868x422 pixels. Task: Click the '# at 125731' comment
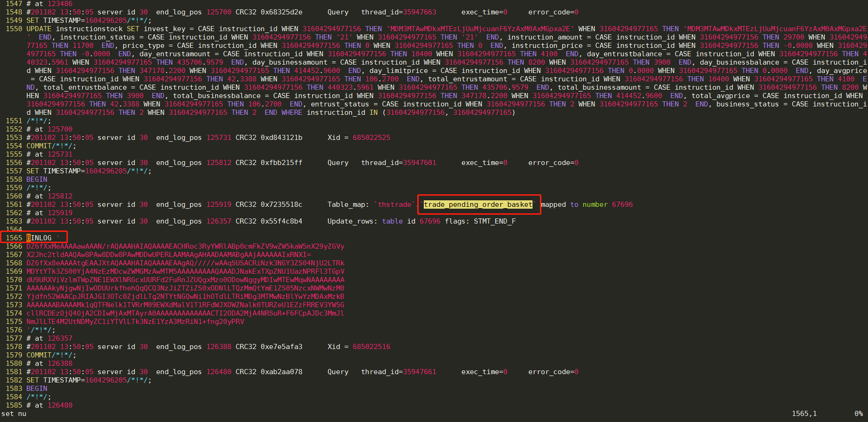[x=49, y=154]
